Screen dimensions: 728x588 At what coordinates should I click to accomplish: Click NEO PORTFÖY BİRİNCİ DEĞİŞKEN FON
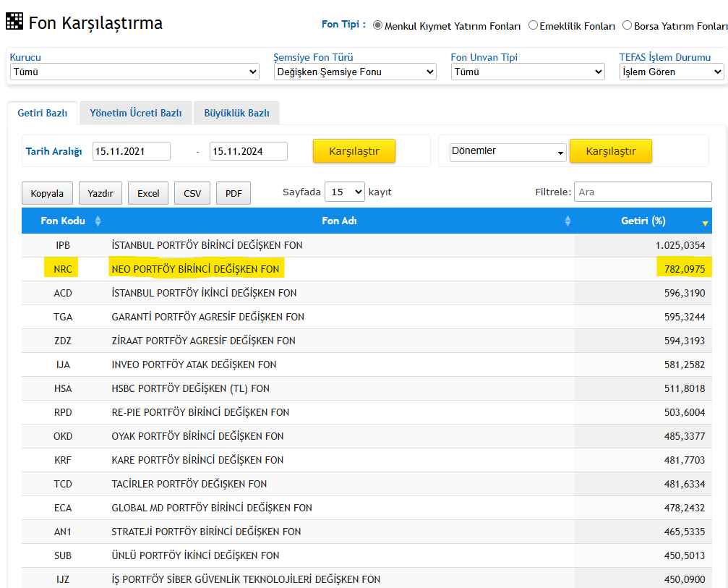[x=195, y=269]
